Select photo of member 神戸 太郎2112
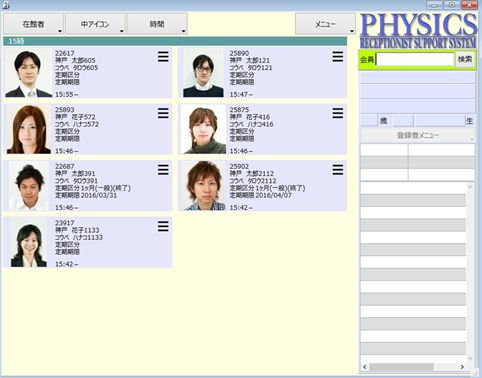This screenshot has width=482, height=378. coord(203,186)
